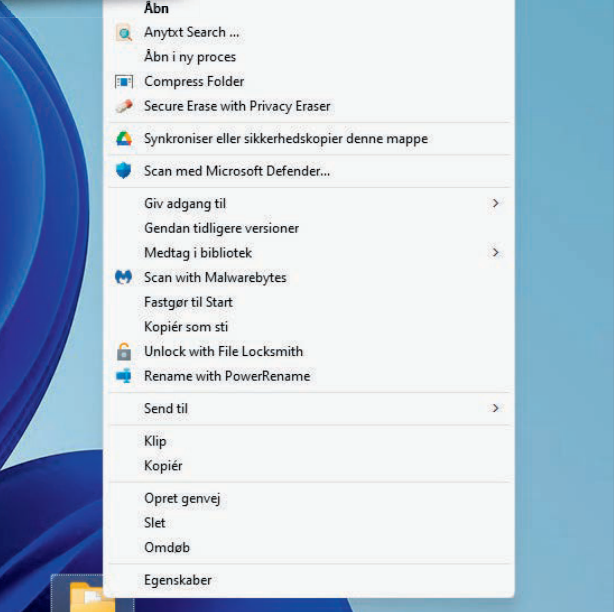Click the Privacy Eraser icon
This screenshot has height=612, width=614.
(x=124, y=106)
